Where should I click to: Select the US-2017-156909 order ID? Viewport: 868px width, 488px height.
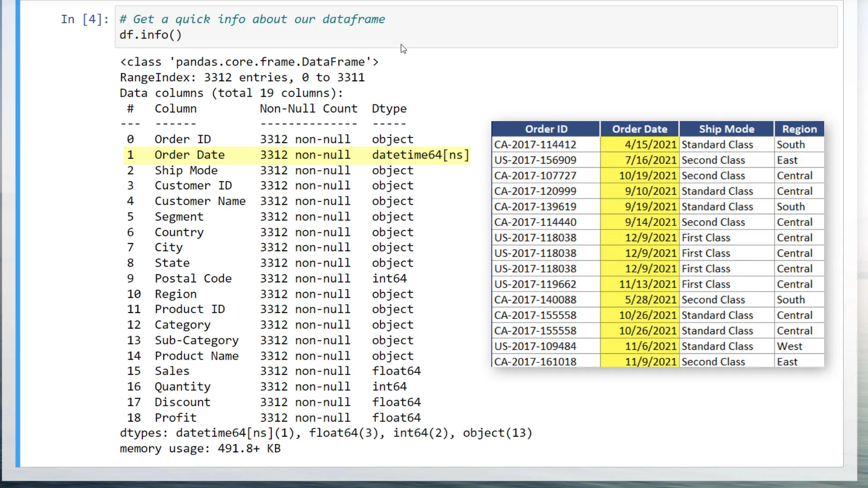tap(535, 160)
